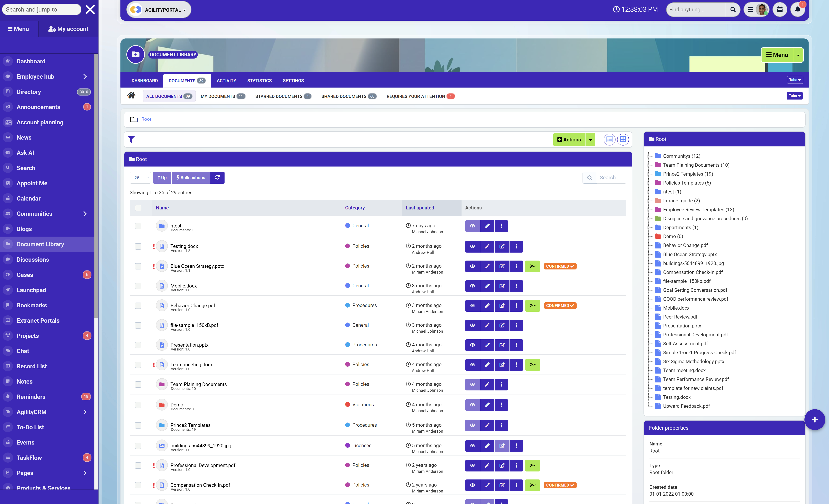
Task: Tick the select-all checkbox in table header
Action: click(138, 208)
